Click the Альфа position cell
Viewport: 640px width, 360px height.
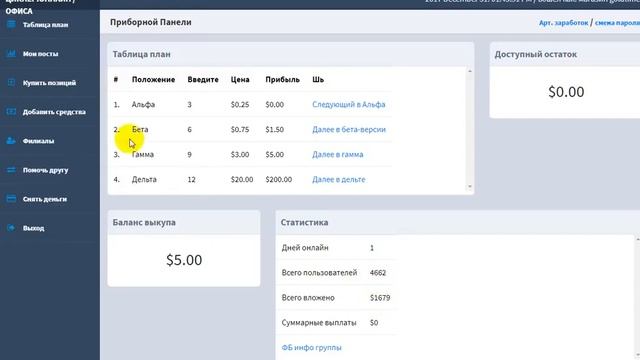(143, 104)
